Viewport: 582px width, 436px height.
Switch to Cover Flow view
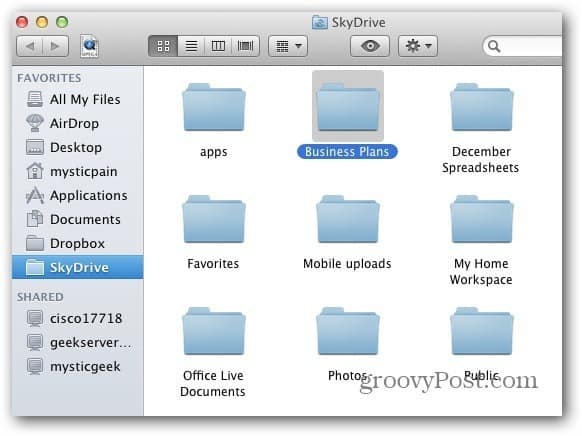[x=245, y=46]
